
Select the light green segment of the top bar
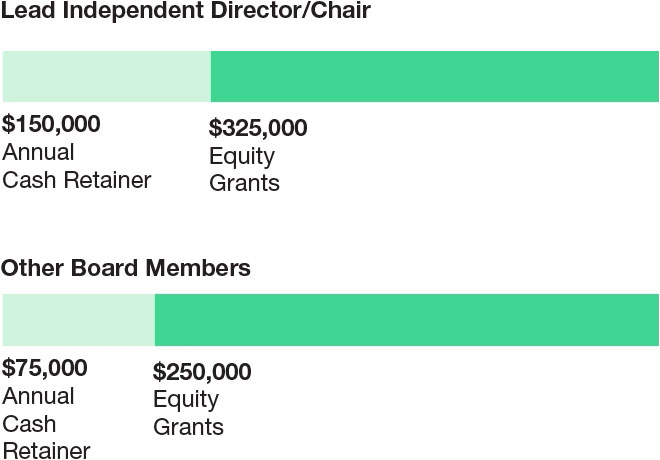pos(106,77)
